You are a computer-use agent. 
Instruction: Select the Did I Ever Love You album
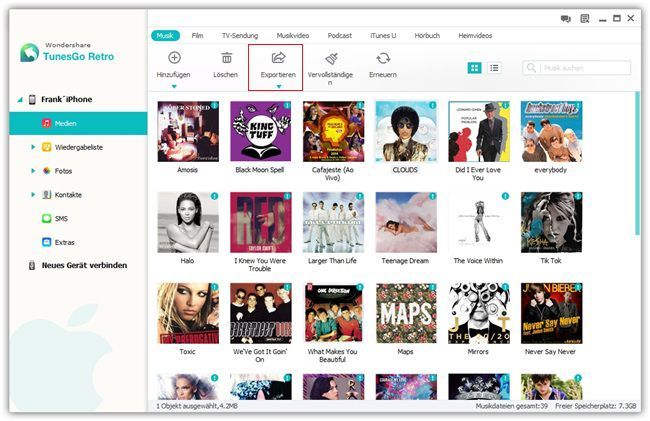[479, 131]
